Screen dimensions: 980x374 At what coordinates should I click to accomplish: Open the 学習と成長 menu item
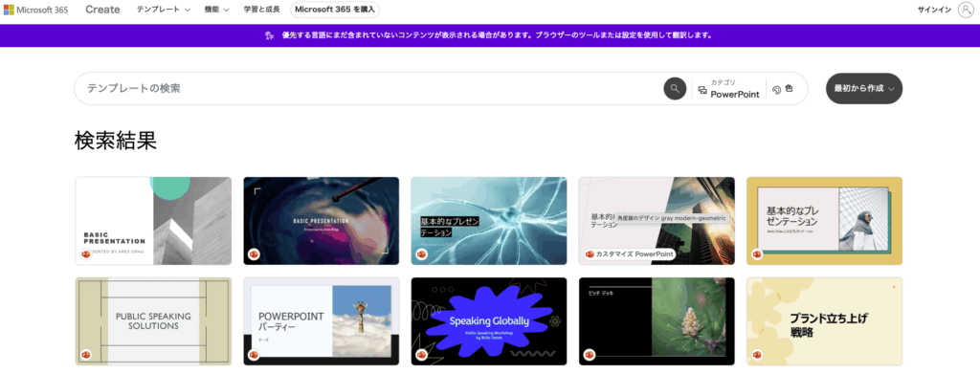pyautogui.click(x=261, y=10)
